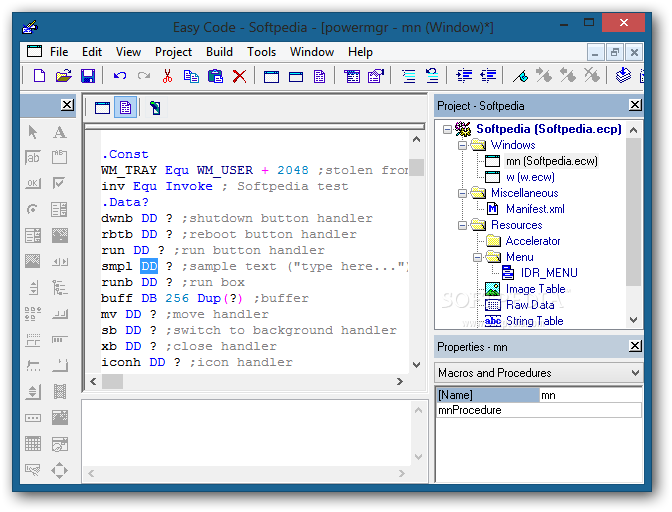The height and width of the screenshot is (512, 672).
Task: Open the Help menu
Action: [360, 52]
